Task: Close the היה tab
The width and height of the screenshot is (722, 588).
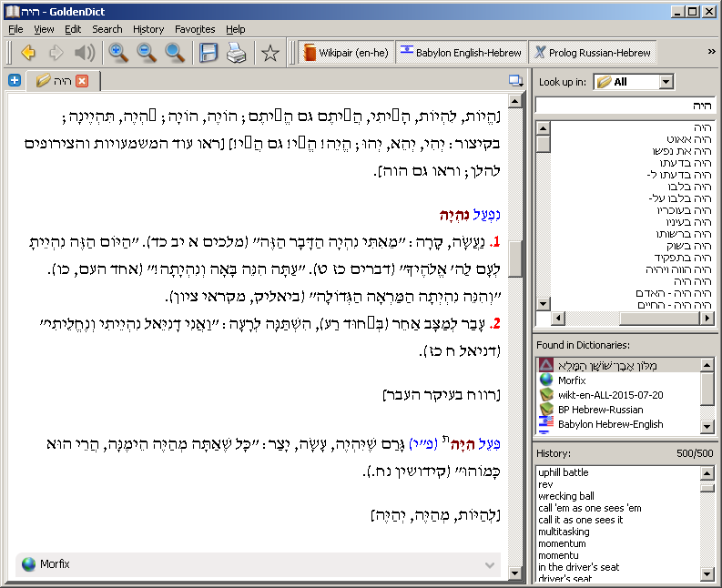Action: click(x=82, y=81)
